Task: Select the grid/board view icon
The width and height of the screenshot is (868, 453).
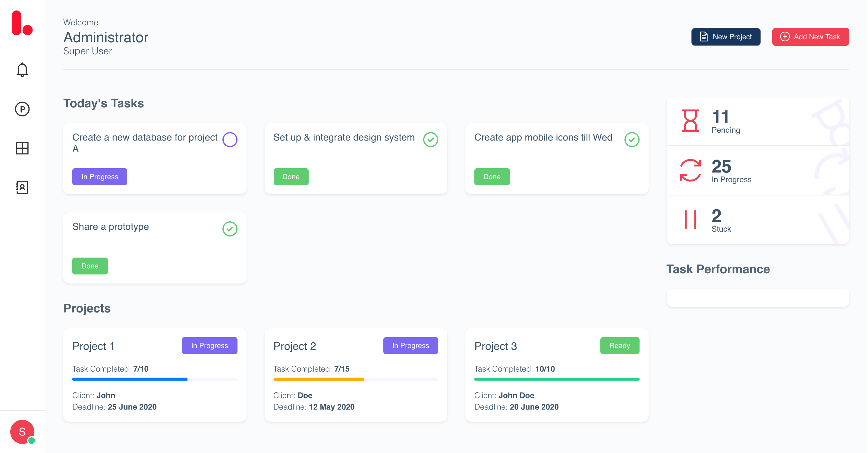Action: click(x=22, y=147)
